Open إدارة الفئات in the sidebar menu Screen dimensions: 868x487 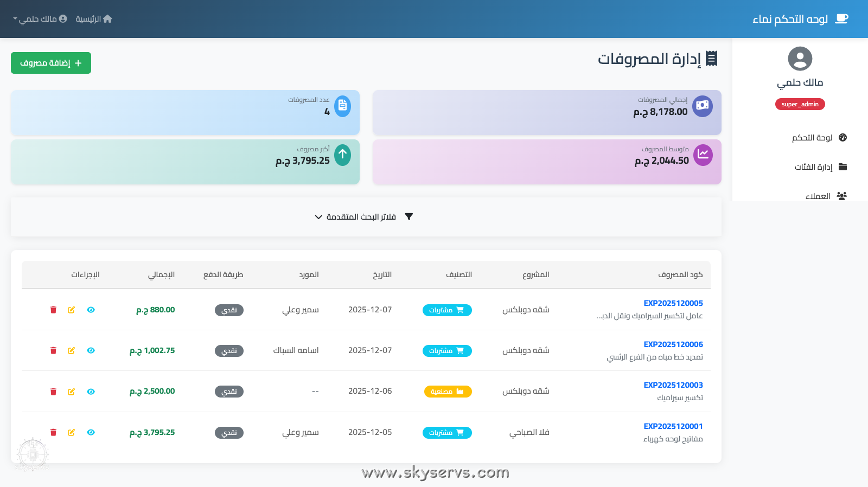point(821,167)
